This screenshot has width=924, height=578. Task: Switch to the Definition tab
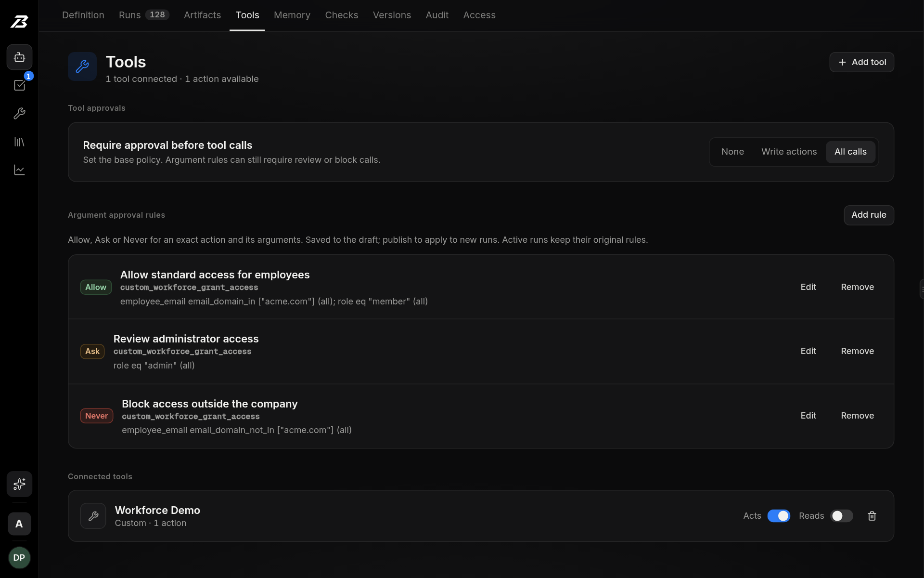pyautogui.click(x=83, y=15)
